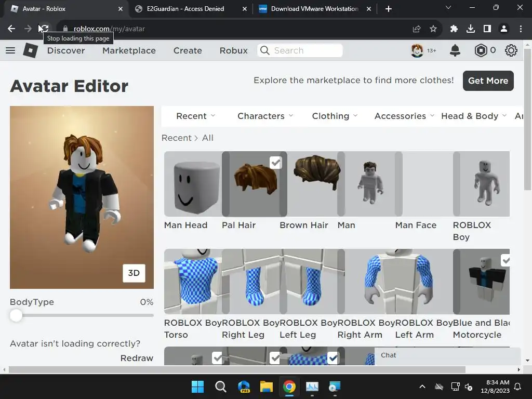Image resolution: width=532 pixels, height=399 pixels.
Task: Expand the Head & Body dropdown
Action: click(x=474, y=116)
